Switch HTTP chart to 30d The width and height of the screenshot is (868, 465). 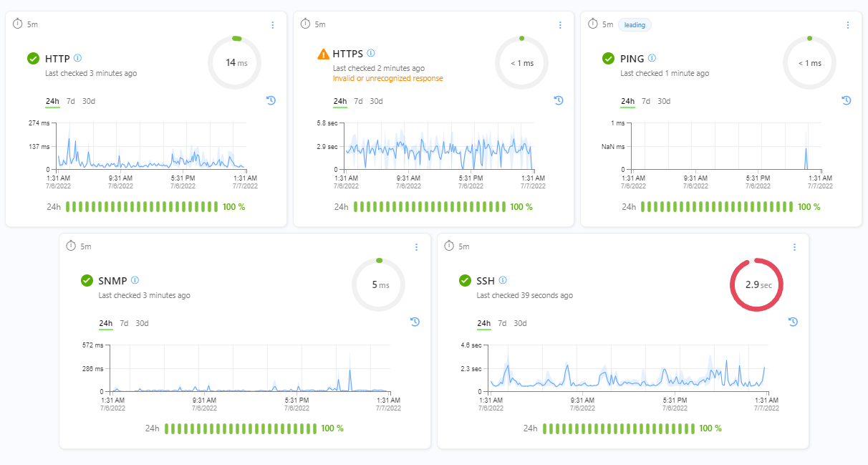point(89,101)
